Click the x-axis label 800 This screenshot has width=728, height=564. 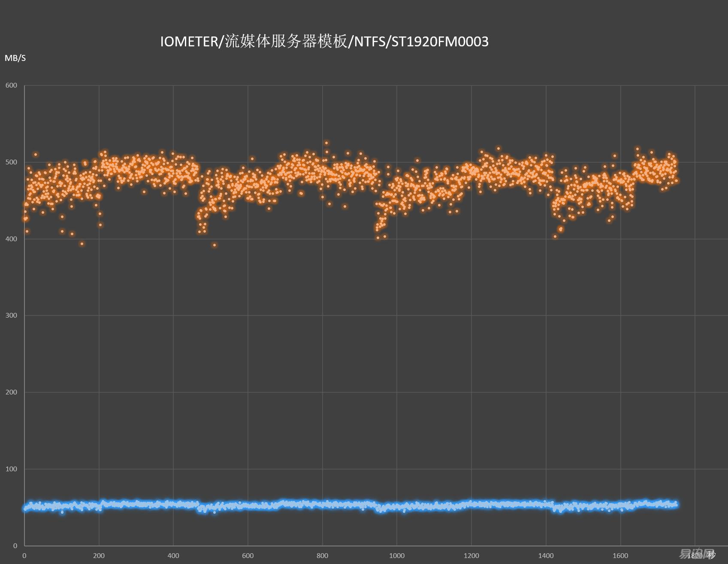[322, 556]
